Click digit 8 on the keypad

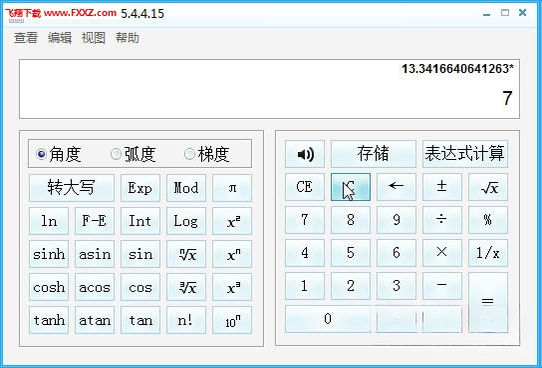pyautogui.click(x=351, y=220)
